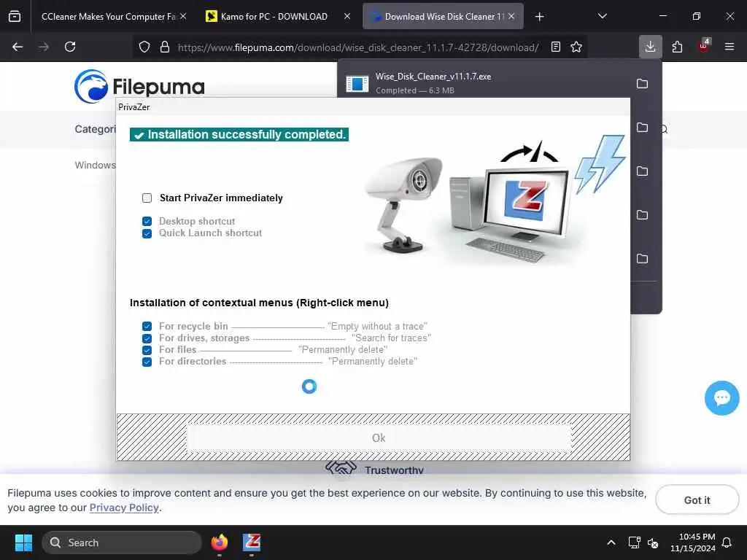Open uBlock Origin extension icon
The width and height of the screenshot is (747, 560).
[x=703, y=46]
